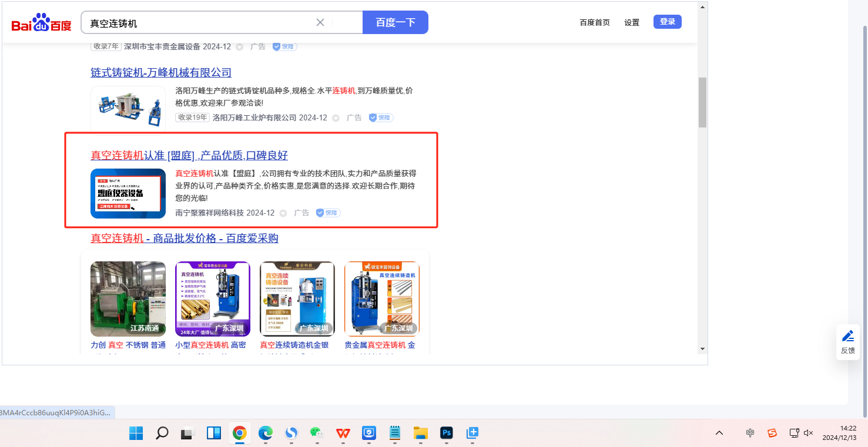Image resolution: width=868 pixels, height=447 pixels.
Task: Launch Microsoft Edge from the taskbar
Action: tap(266, 433)
